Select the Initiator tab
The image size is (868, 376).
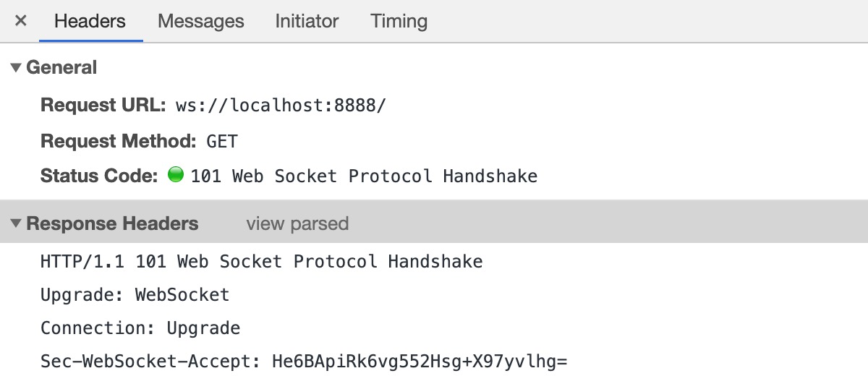tap(307, 21)
